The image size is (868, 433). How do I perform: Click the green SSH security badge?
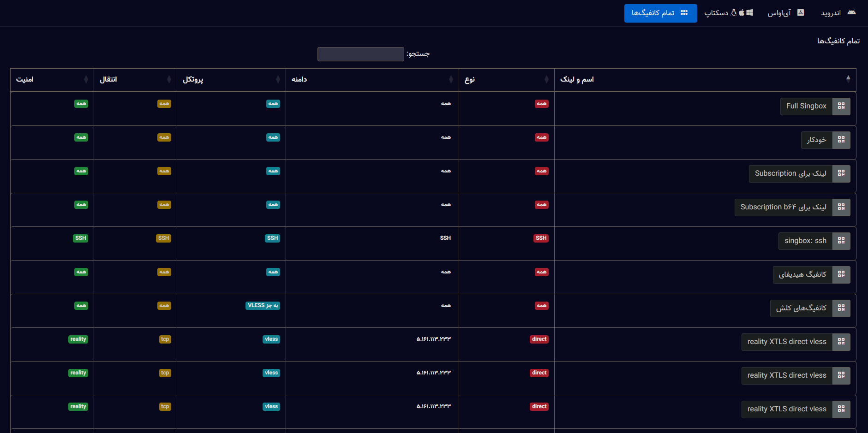click(x=80, y=238)
